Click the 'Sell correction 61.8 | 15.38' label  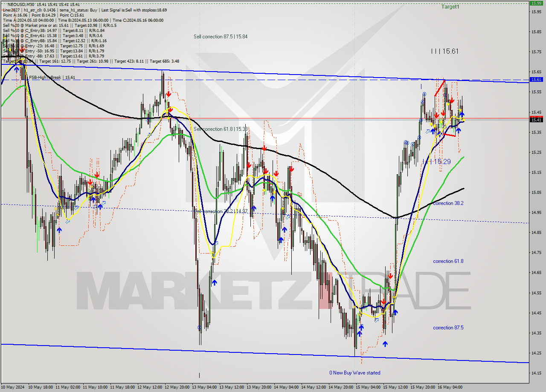pyautogui.click(x=221, y=129)
